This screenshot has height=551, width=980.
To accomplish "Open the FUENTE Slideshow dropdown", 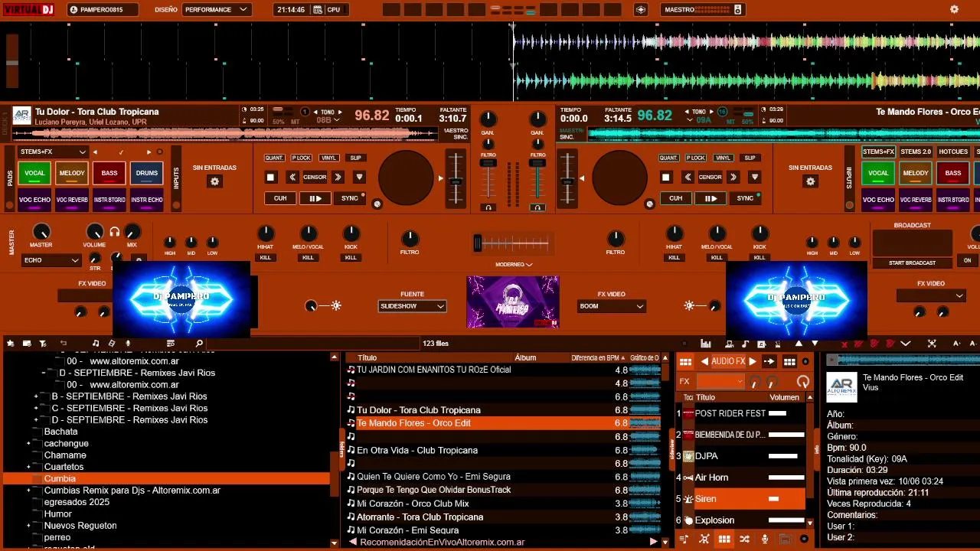I will point(412,306).
